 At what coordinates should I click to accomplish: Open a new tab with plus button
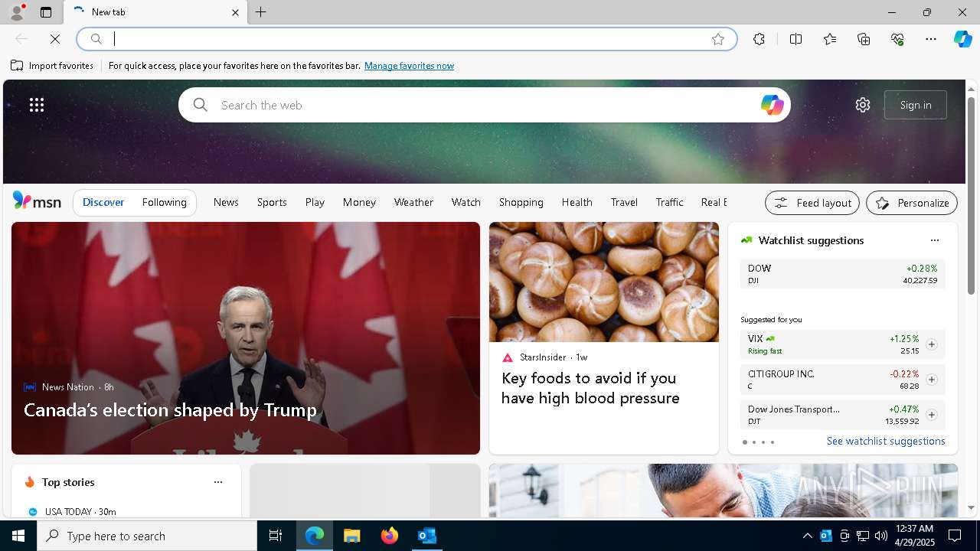pos(261,12)
